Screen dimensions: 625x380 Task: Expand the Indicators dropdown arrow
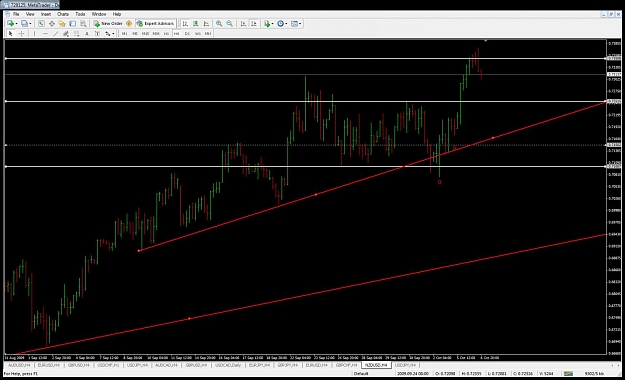tap(273, 24)
